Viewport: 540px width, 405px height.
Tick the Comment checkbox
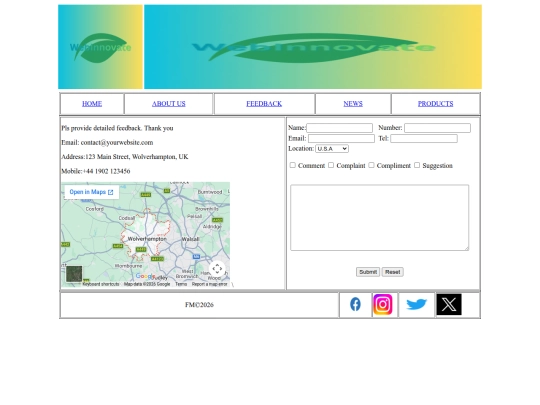[x=292, y=165]
